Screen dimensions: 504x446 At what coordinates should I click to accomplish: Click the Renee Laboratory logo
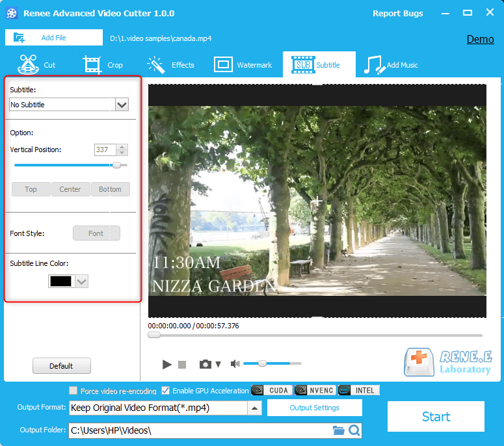pos(448,362)
